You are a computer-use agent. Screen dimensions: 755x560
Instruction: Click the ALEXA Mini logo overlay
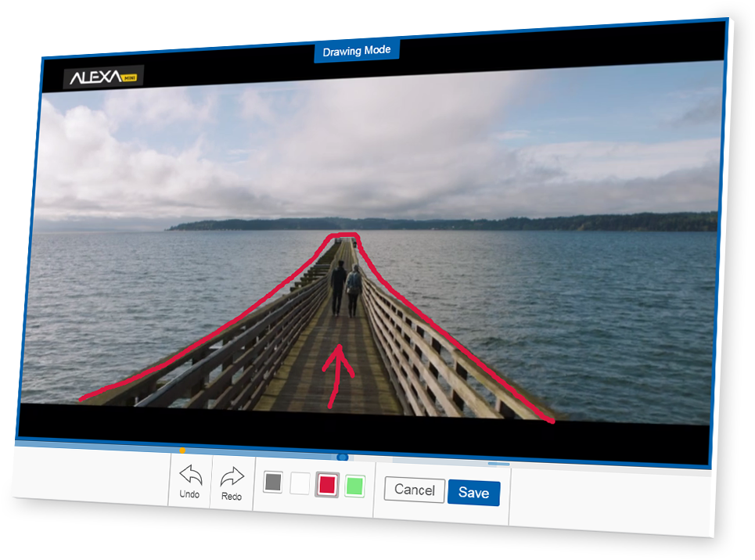103,77
